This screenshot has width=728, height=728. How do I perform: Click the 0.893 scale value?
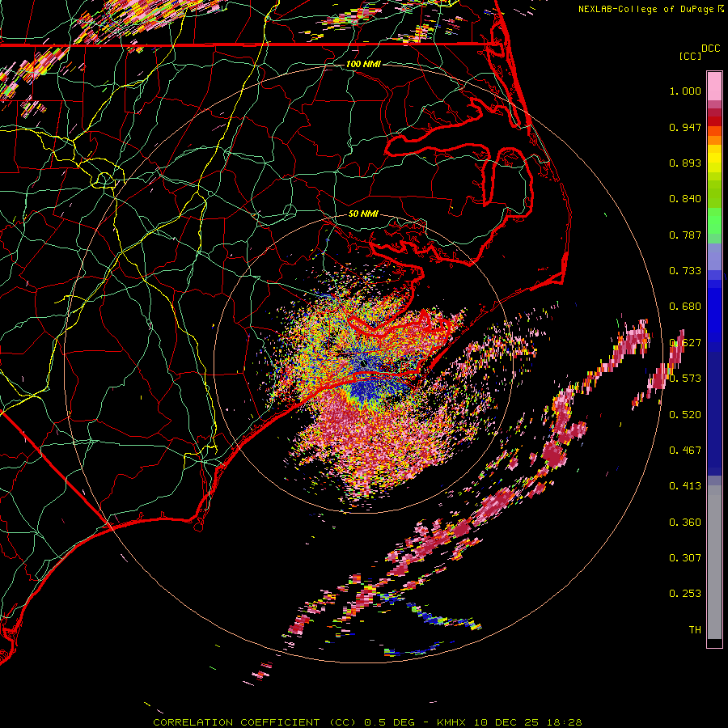click(685, 163)
